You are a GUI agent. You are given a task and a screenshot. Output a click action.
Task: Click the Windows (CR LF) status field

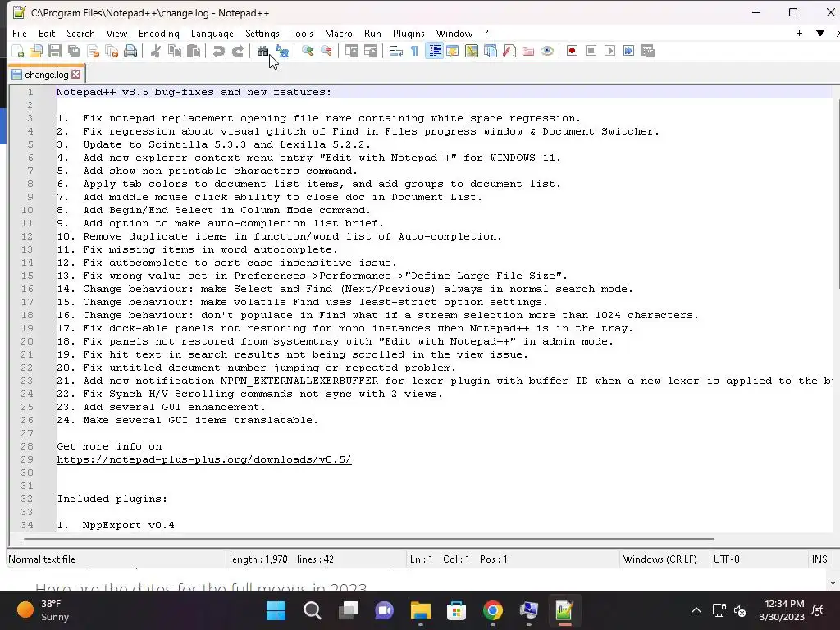pos(660,559)
